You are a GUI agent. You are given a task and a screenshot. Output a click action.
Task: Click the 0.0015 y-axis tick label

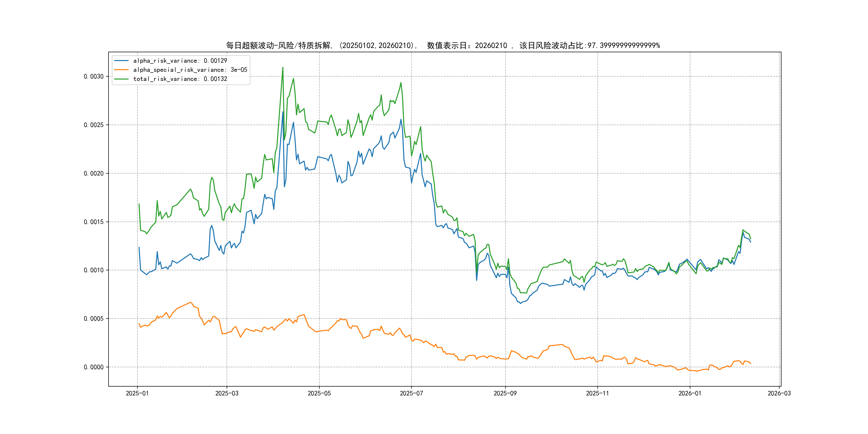coord(94,222)
